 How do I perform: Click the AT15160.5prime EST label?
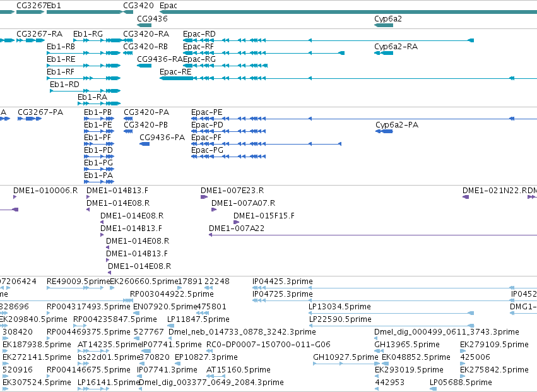click(238, 371)
